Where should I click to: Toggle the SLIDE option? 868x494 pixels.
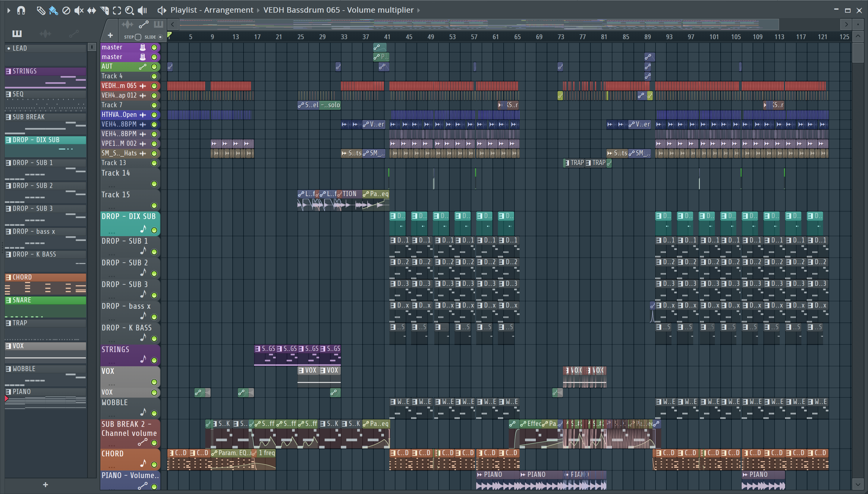tap(160, 37)
